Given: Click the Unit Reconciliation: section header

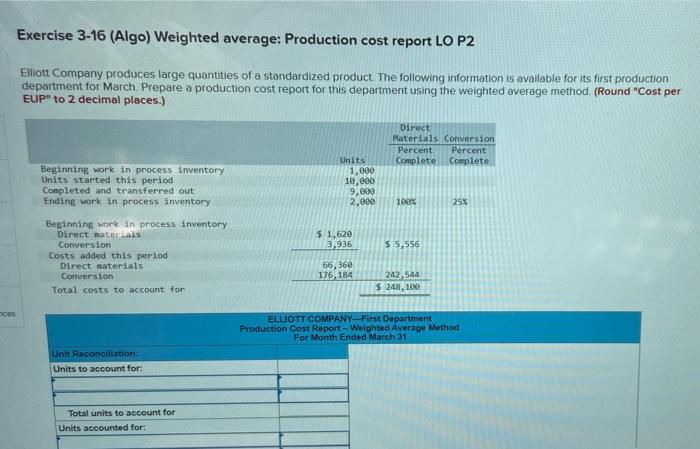Looking at the screenshot, I should click(95, 354).
